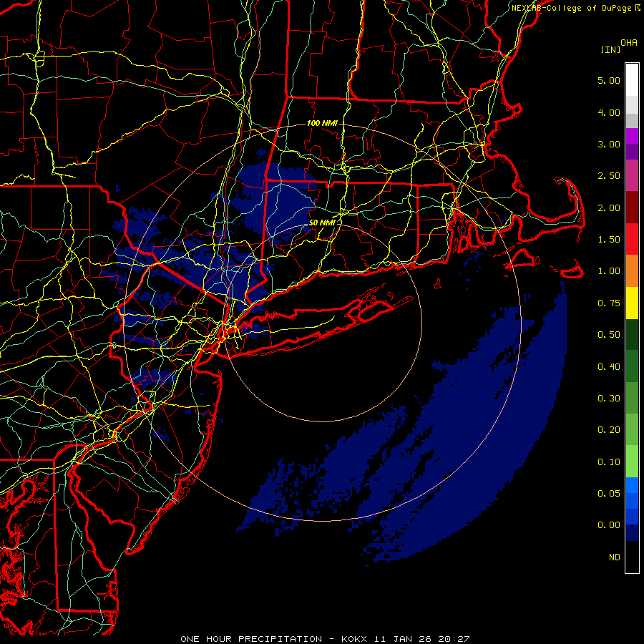Viewport: 644px width, 644px height.
Task: Click the 4.00 legend value
Action: [609, 112]
